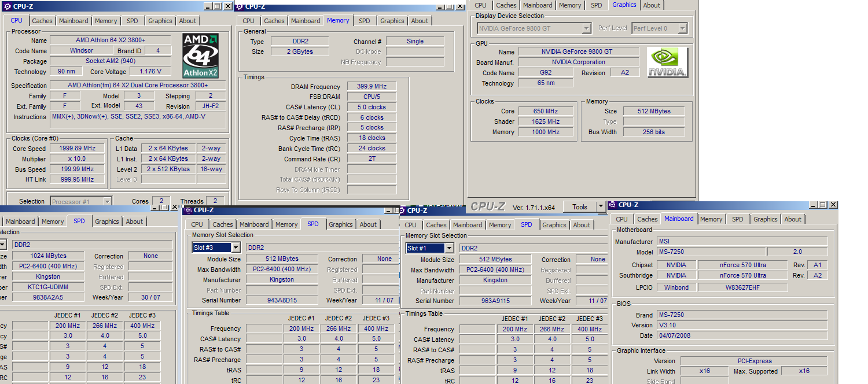Click the 30 / 07 week/year value
868x384 pixels.
pyautogui.click(x=151, y=298)
